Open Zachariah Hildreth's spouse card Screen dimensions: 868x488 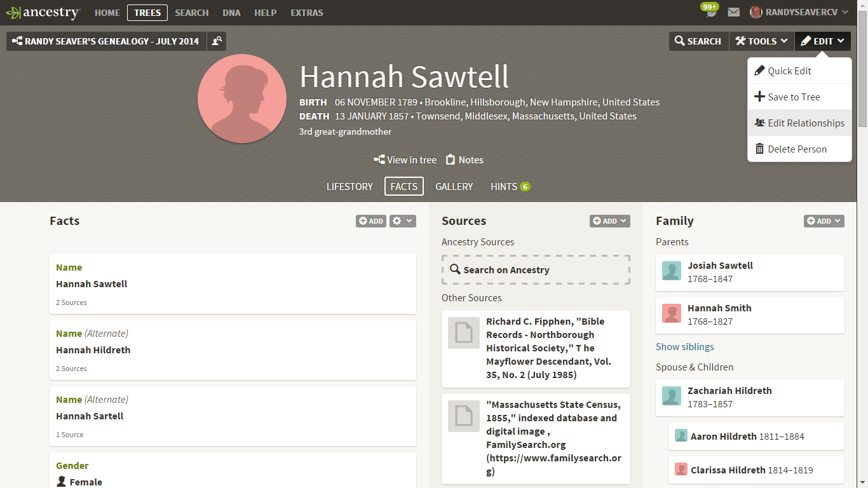[750, 398]
